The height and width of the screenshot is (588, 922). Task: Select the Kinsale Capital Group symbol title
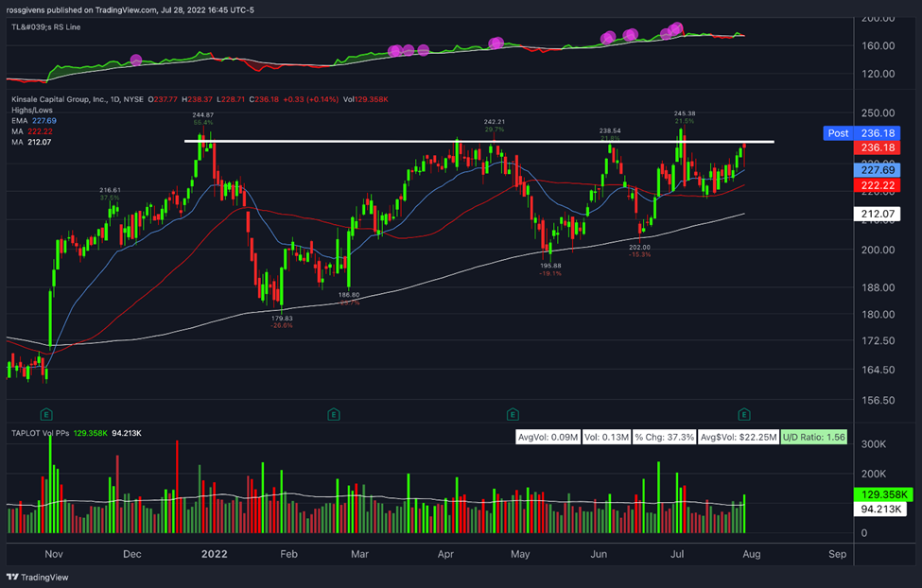(x=77, y=99)
